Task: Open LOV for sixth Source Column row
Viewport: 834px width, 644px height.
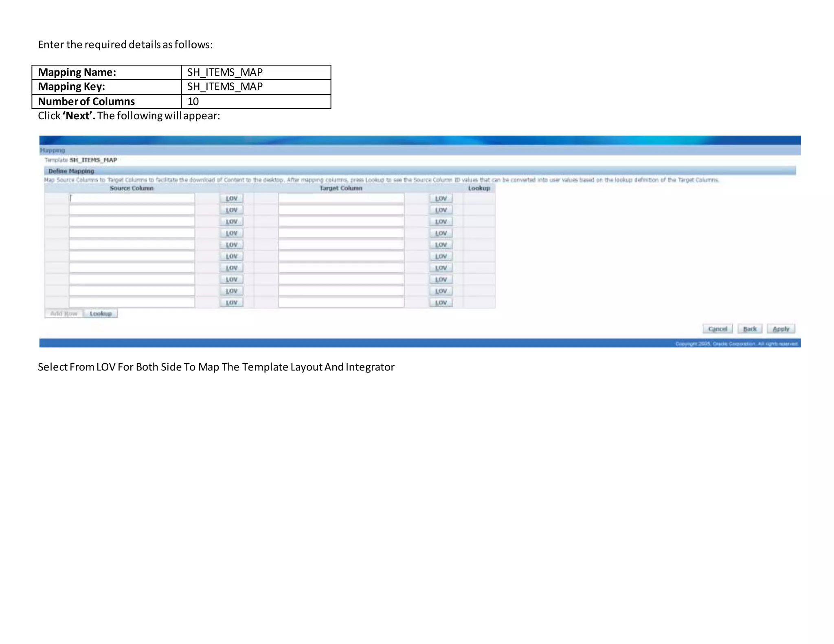Action: [231, 256]
